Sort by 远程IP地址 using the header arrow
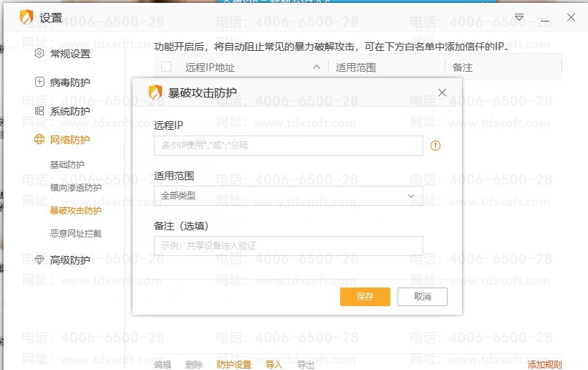 (x=317, y=67)
